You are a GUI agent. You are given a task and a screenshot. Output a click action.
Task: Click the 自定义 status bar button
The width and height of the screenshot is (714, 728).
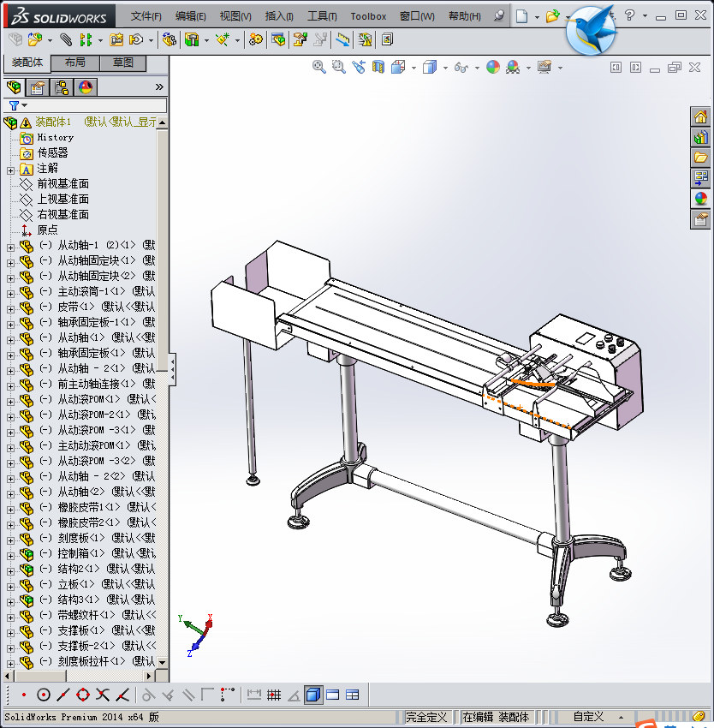pos(588,717)
